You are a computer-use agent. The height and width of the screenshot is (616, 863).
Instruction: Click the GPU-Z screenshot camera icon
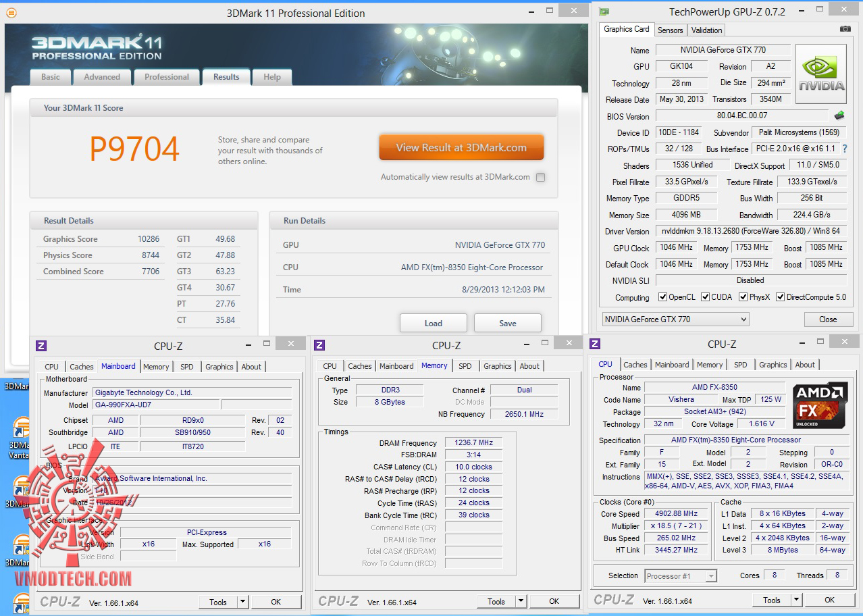pyautogui.click(x=845, y=29)
